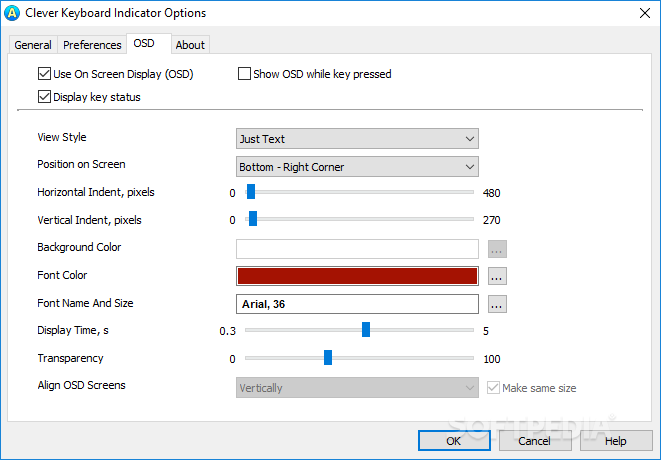Click the Position on Screen label

(x=81, y=164)
